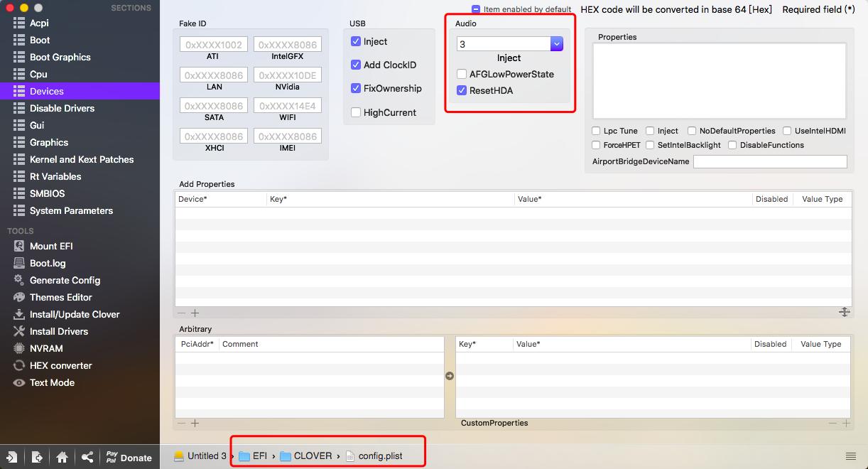Open Boot.log from the Tools list
This screenshot has width=868, height=469.
48,263
